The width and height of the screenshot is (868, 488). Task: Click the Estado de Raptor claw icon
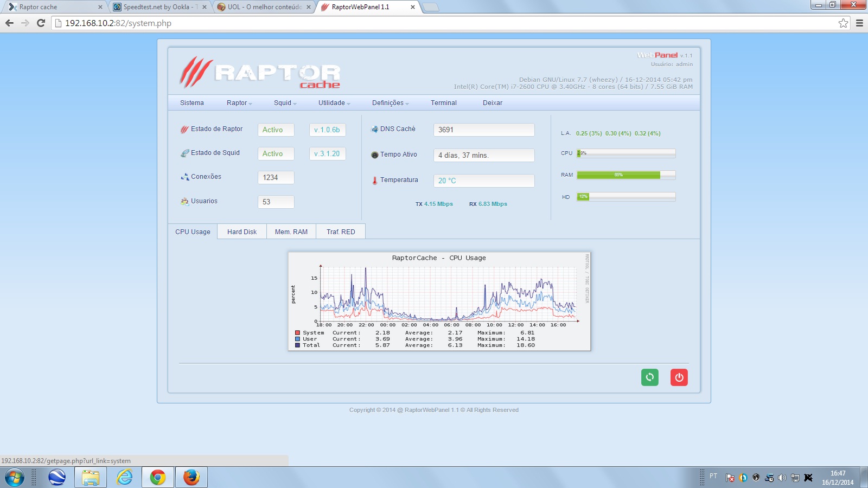pyautogui.click(x=184, y=130)
